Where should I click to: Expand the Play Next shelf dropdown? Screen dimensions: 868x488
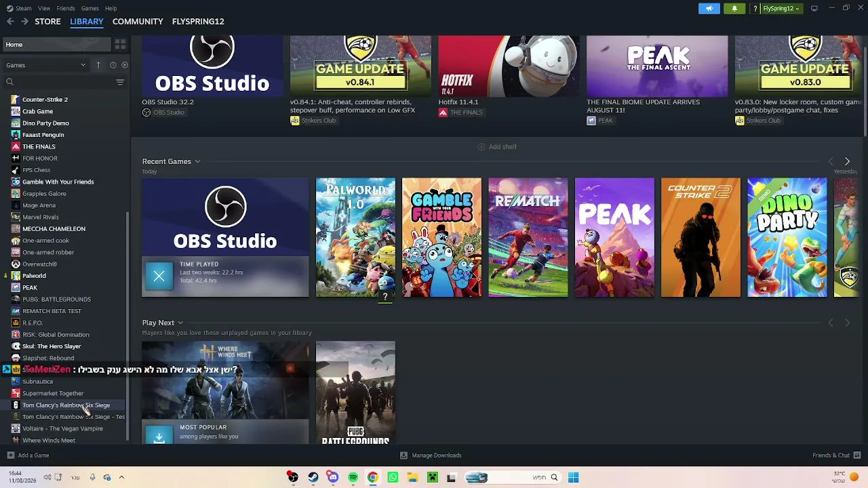pyautogui.click(x=180, y=323)
